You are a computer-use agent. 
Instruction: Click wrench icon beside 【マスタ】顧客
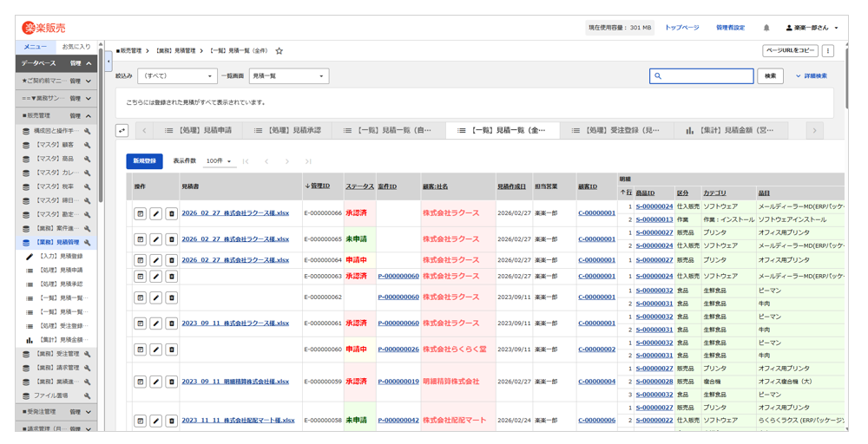coord(88,145)
